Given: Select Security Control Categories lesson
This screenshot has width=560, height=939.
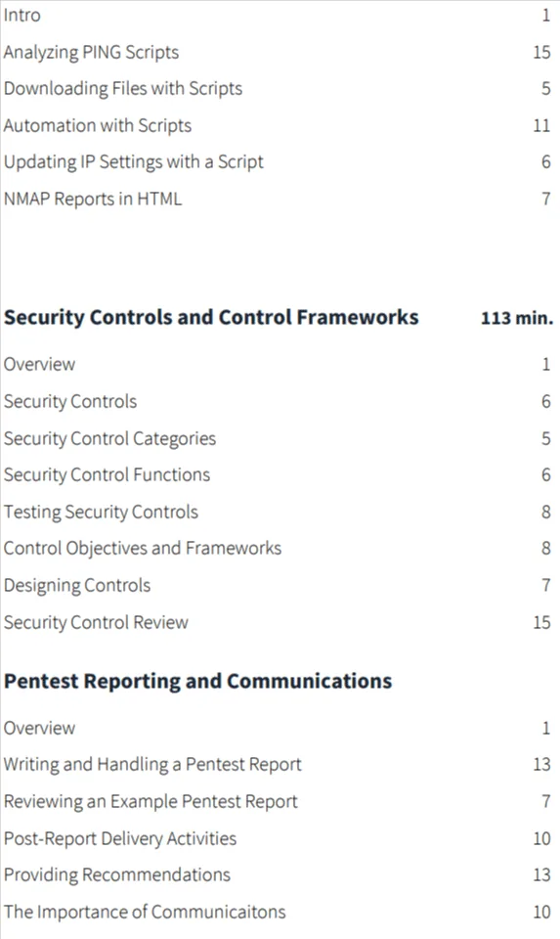Looking at the screenshot, I should (110, 438).
